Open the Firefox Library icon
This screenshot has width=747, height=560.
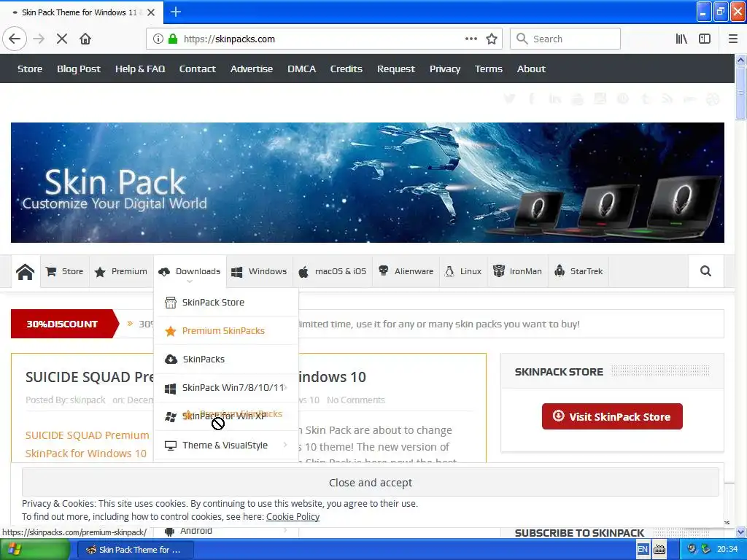(x=681, y=39)
